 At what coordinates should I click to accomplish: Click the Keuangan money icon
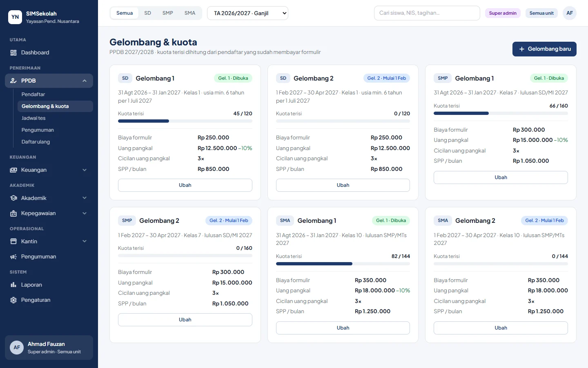pyautogui.click(x=13, y=170)
